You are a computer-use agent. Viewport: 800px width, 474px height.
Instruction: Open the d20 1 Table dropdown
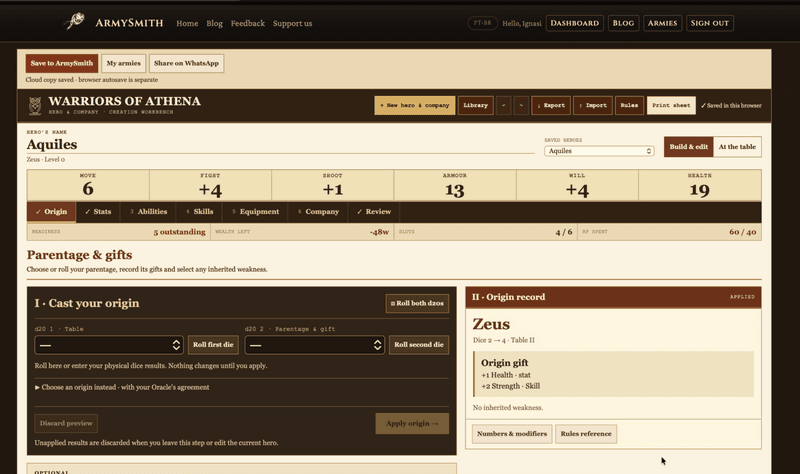pyautogui.click(x=109, y=345)
